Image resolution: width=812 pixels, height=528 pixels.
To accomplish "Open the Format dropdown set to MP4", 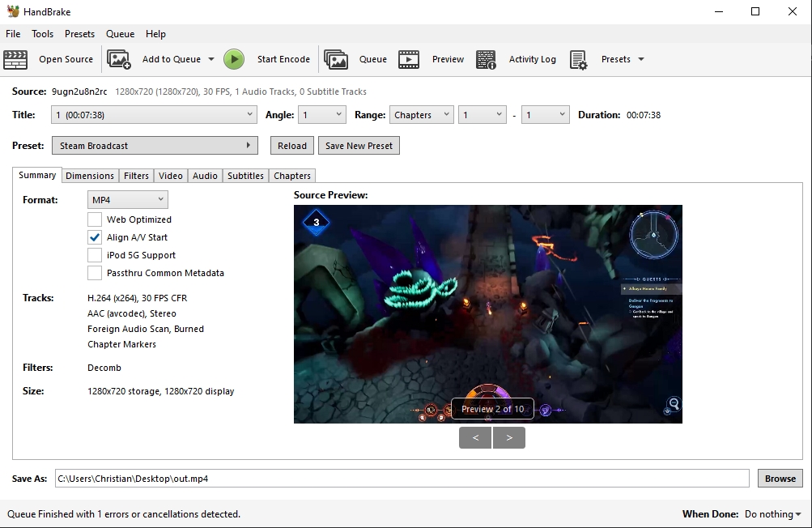I will [x=127, y=200].
